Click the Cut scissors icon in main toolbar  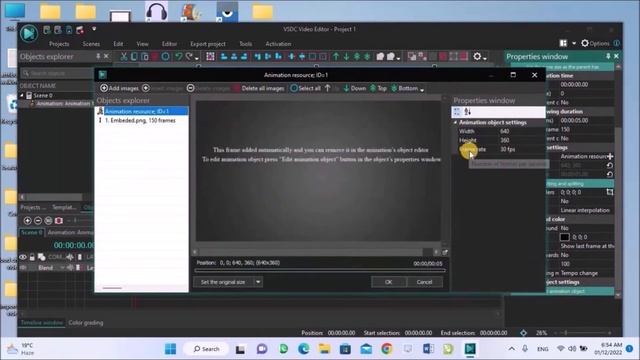pyautogui.click(x=124, y=56)
